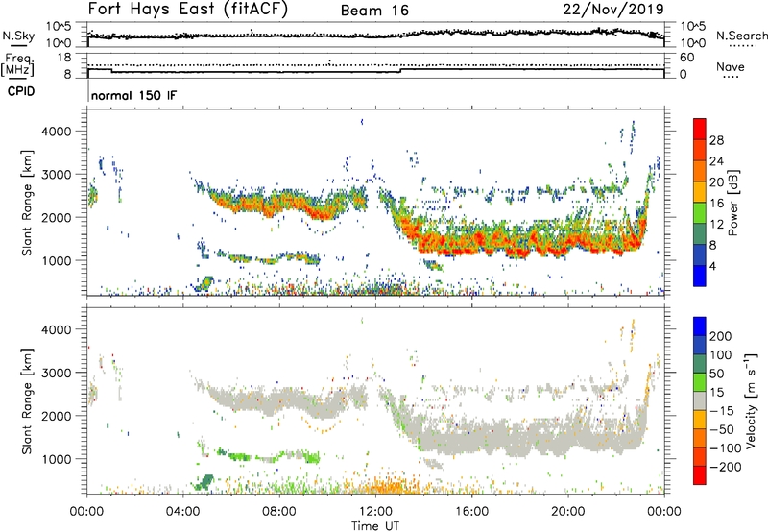Click the velocity colorbar value '200'
The image size is (768, 532).
pyautogui.click(x=721, y=336)
